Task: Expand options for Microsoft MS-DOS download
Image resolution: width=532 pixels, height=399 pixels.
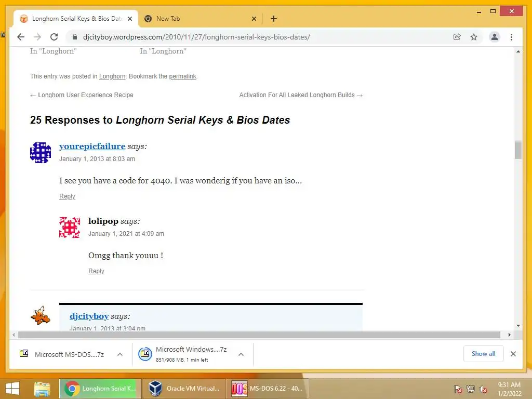Action: point(120,354)
